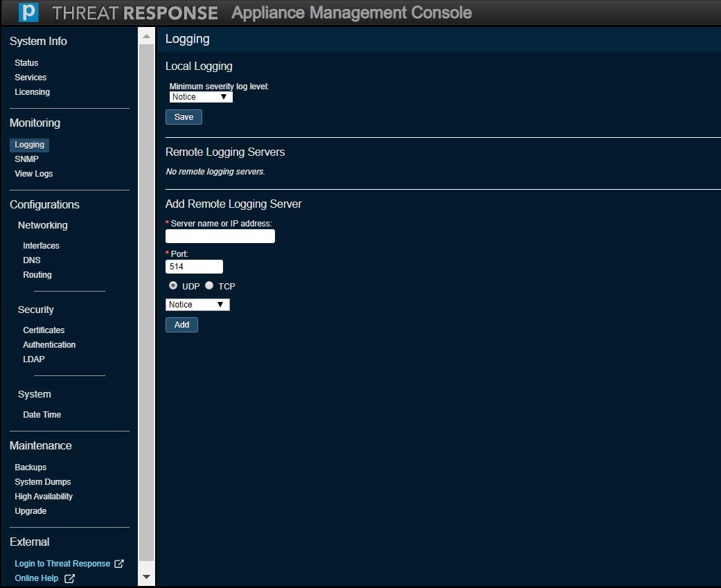Open Certificates under Security
The height and width of the screenshot is (588, 721).
click(44, 330)
